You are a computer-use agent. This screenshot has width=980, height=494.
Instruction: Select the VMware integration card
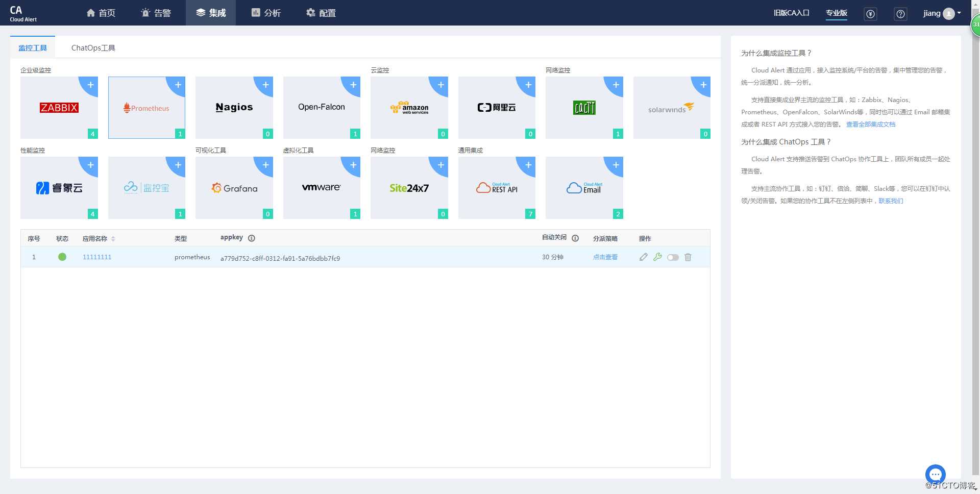[322, 188]
